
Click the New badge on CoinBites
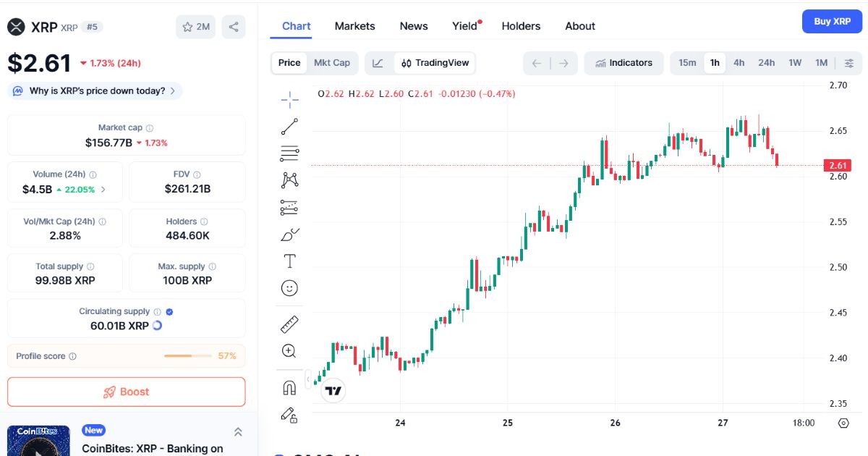93,430
